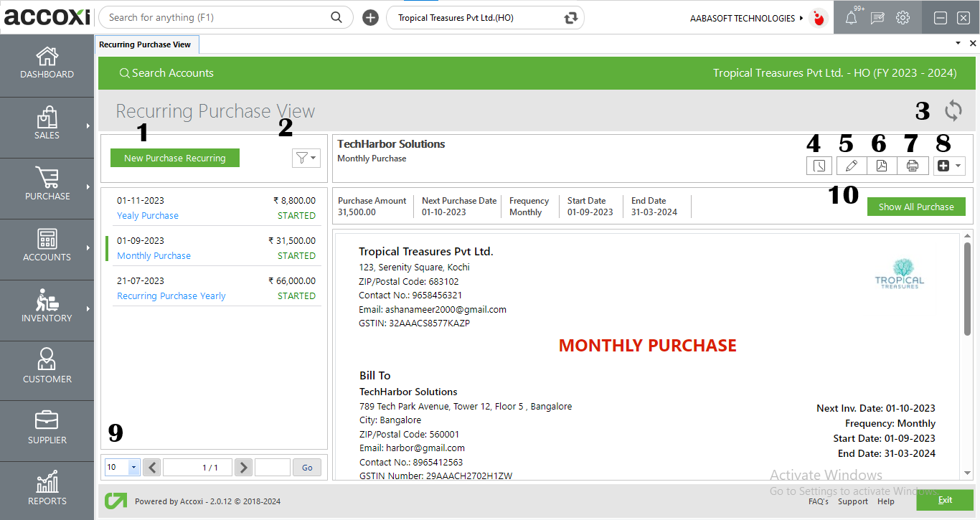Select the Recurring Purchase View tab
Screen dimensions: 980x520
146,44
